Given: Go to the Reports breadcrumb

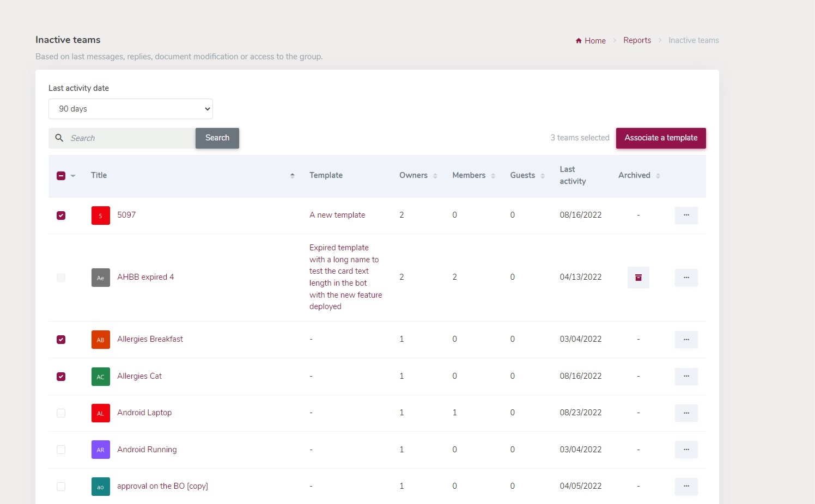Looking at the screenshot, I should 637,40.
